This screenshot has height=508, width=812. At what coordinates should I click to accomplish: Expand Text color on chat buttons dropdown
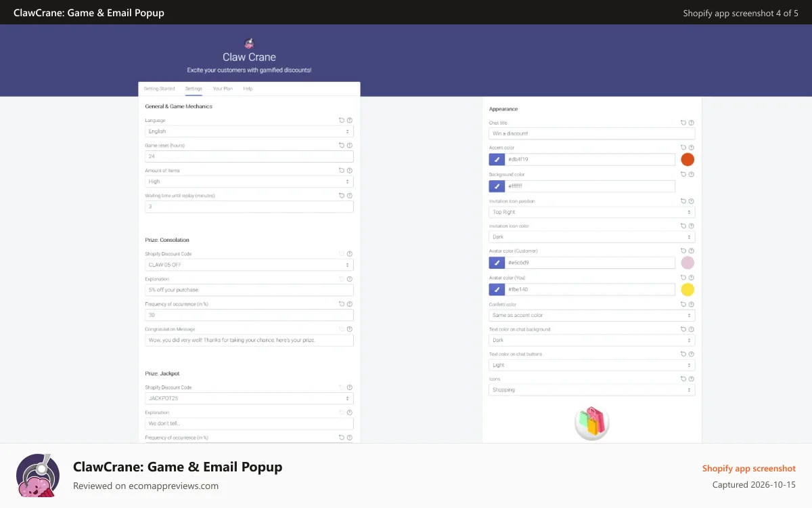point(592,364)
